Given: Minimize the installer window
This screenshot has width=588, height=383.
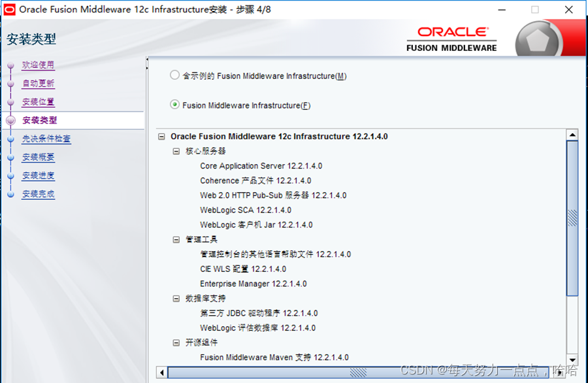Looking at the screenshot, I should point(502,10).
